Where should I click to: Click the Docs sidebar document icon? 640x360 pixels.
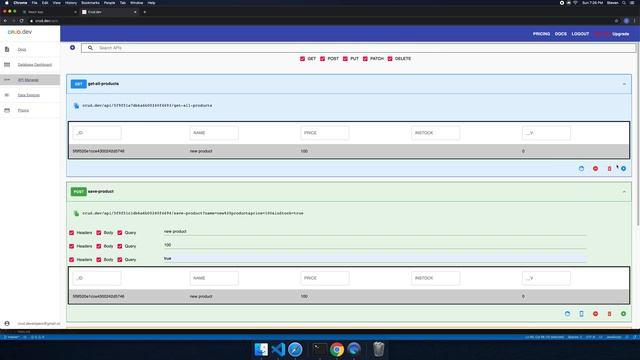click(x=7, y=49)
